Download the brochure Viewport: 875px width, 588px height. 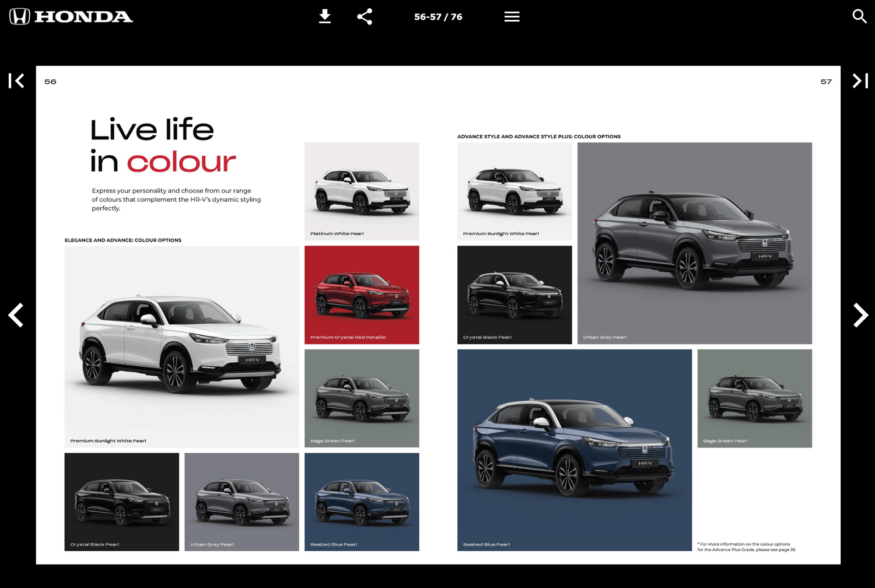325,16
